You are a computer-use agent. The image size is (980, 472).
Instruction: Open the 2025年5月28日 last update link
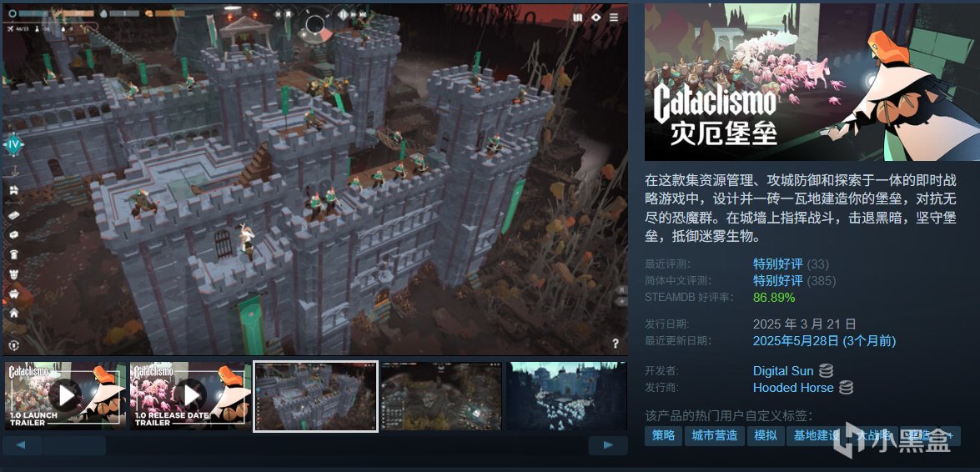point(824,341)
